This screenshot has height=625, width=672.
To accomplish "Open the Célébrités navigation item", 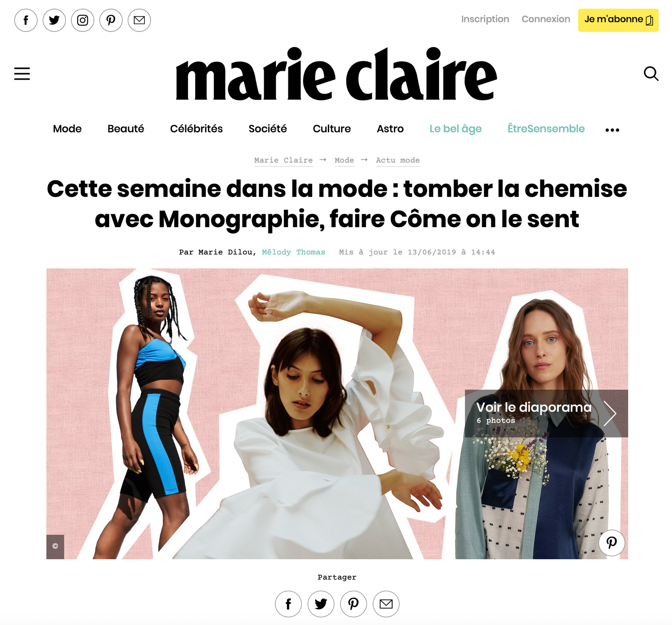I will [x=196, y=129].
